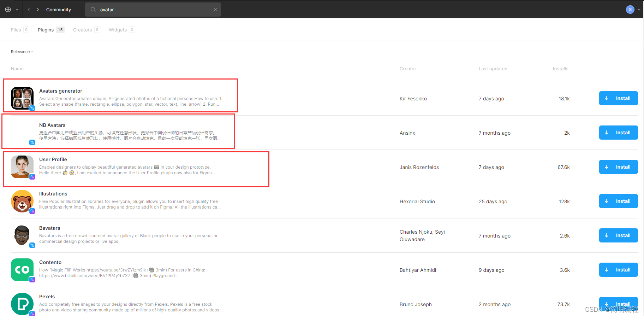Click the globe icon in top bar

coord(8,10)
